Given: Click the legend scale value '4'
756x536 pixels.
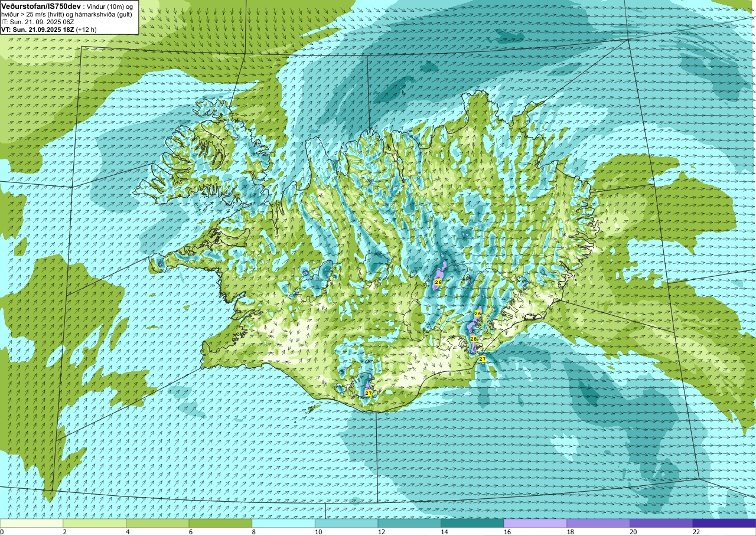Looking at the screenshot, I should [x=127, y=532].
